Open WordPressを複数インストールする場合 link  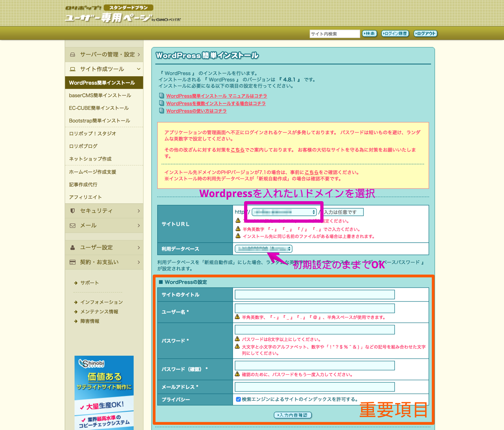coord(216,104)
